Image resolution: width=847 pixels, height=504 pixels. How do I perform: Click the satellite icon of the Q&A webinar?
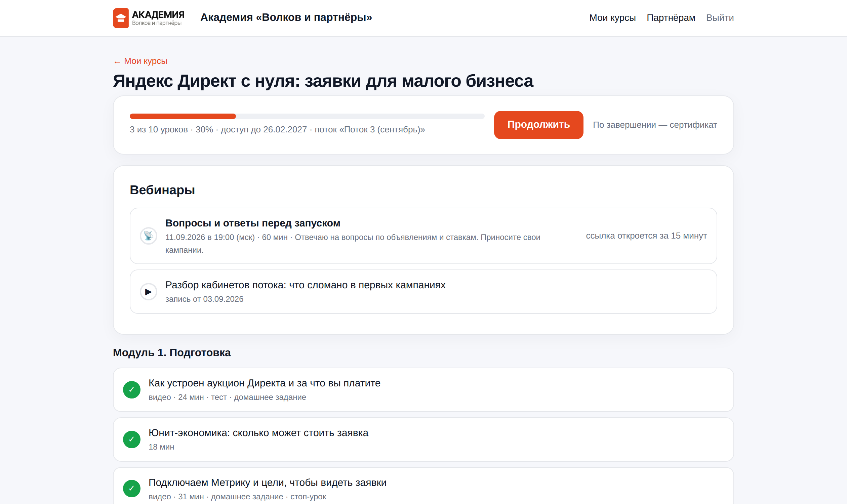(x=149, y=236)
